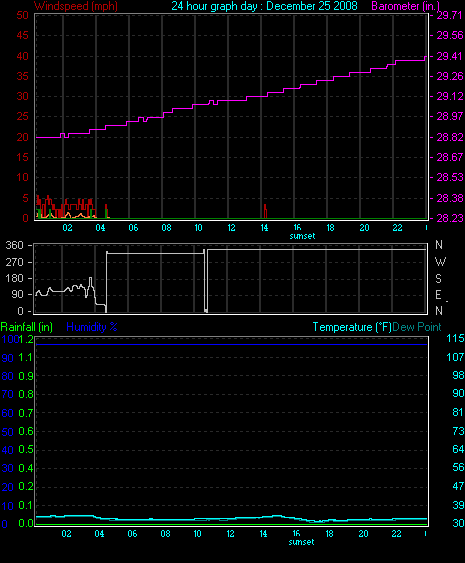Viewport: 465px width, 563px height.
Task: Click the S compass direction label
Action: [438, 278]
